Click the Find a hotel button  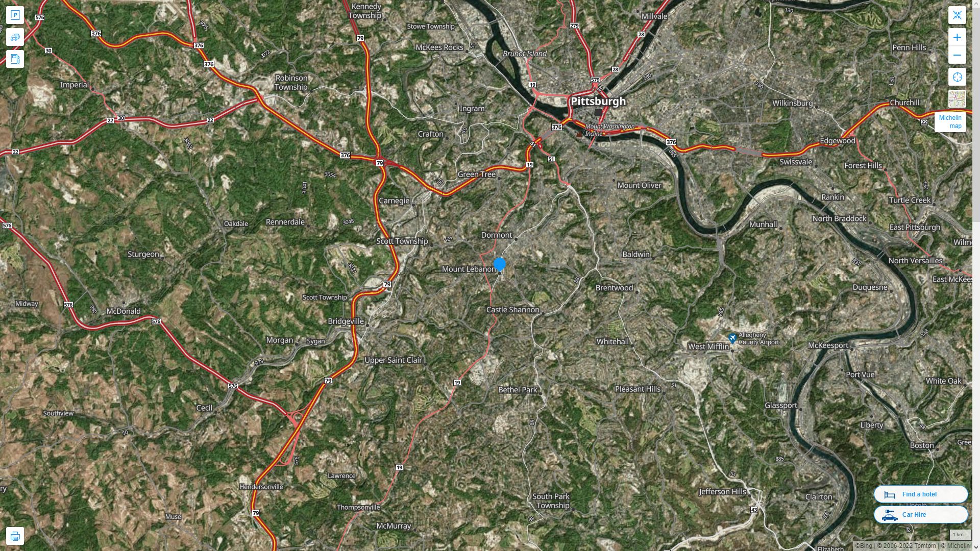(x=920, y=494)
